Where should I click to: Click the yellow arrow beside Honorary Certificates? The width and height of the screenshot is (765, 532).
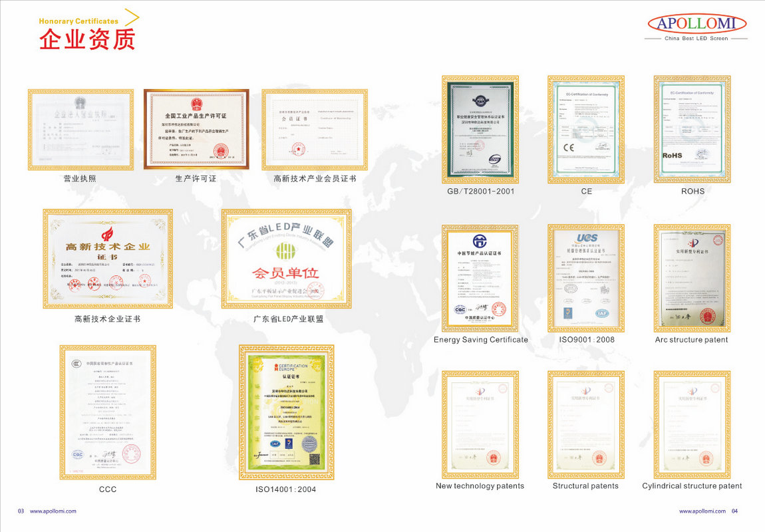[x=132, y=17]
